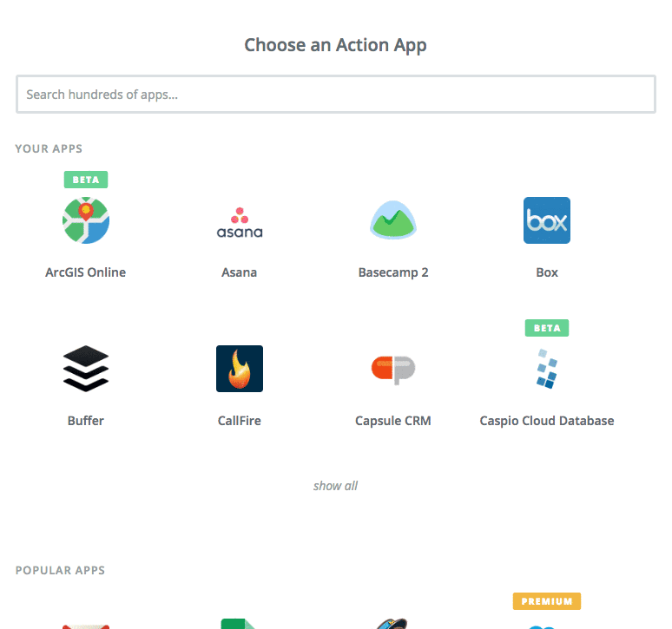The width and height of the screenshot is (672, 629).
Task: Click the Box text label
Action: 547,272
